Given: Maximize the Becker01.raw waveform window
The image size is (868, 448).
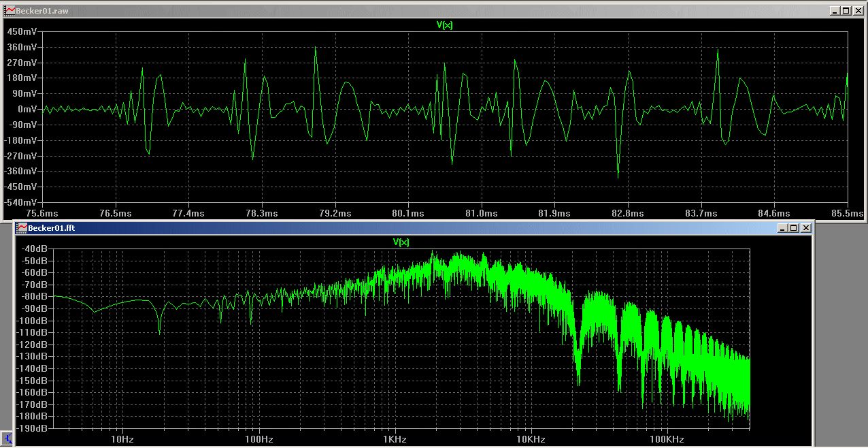Looking at the screenshot, I should click(846, 11).
